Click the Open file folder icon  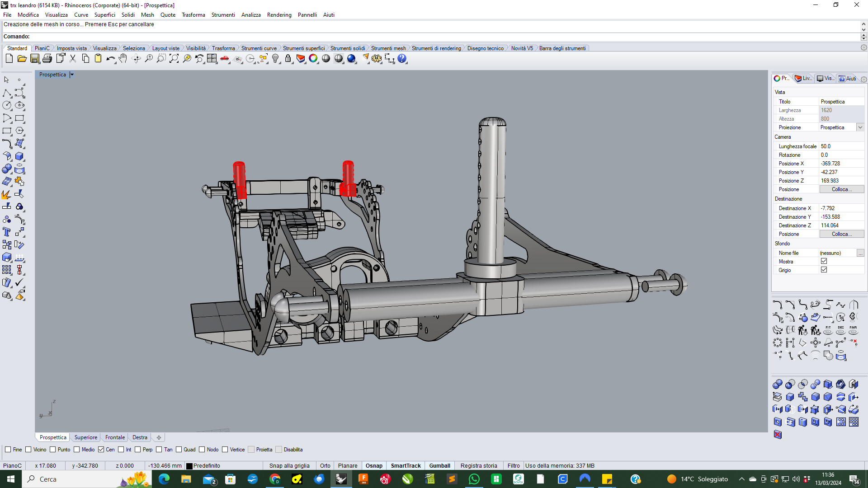[22, 59]
